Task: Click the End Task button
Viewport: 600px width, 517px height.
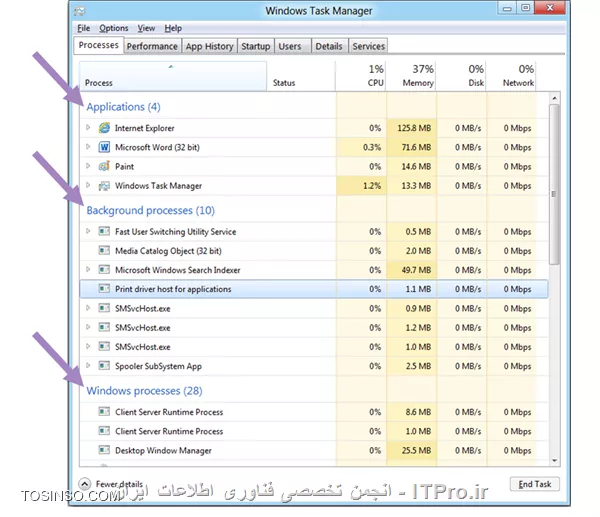Action: click(535, 484)
